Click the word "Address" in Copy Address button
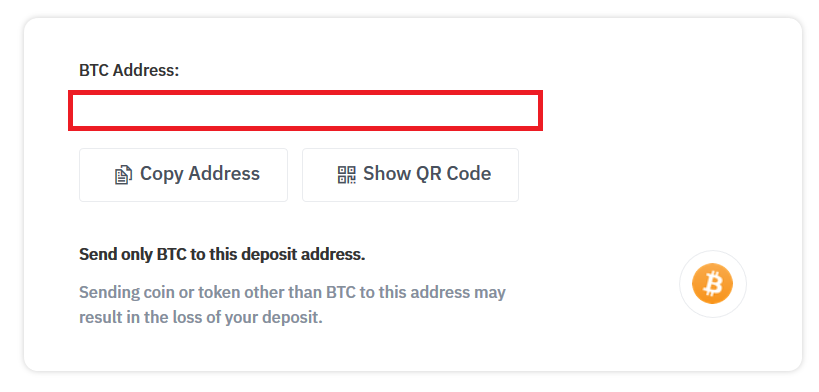This screenshot has height=392, width=819. (224, 174)
